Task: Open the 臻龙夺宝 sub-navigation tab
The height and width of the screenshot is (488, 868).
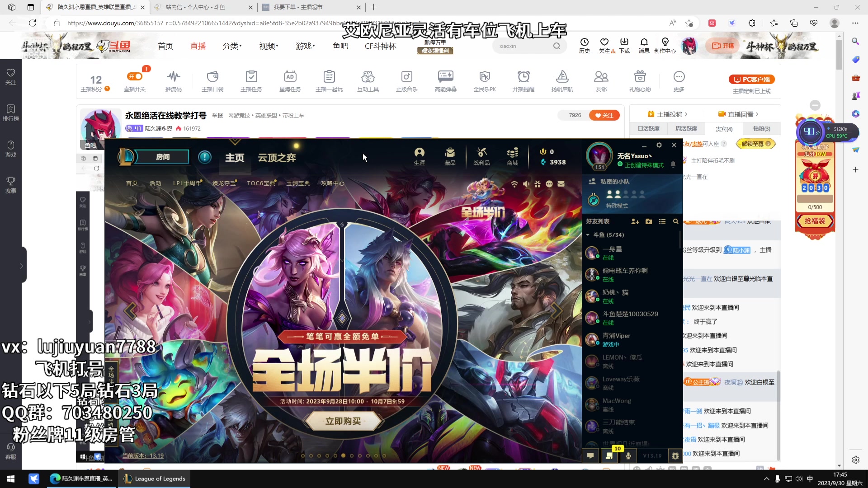Action: (x=224, y=183)
